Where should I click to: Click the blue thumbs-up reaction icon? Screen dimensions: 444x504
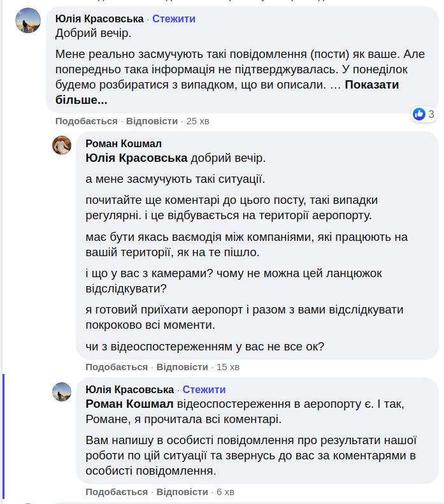pos(419,114)
